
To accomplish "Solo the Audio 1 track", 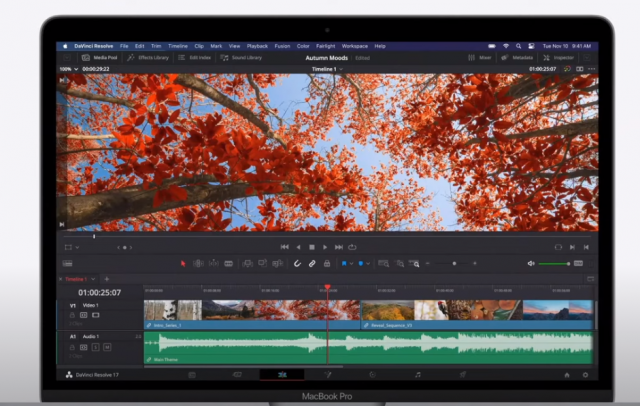I will click(x=96, y=347).
